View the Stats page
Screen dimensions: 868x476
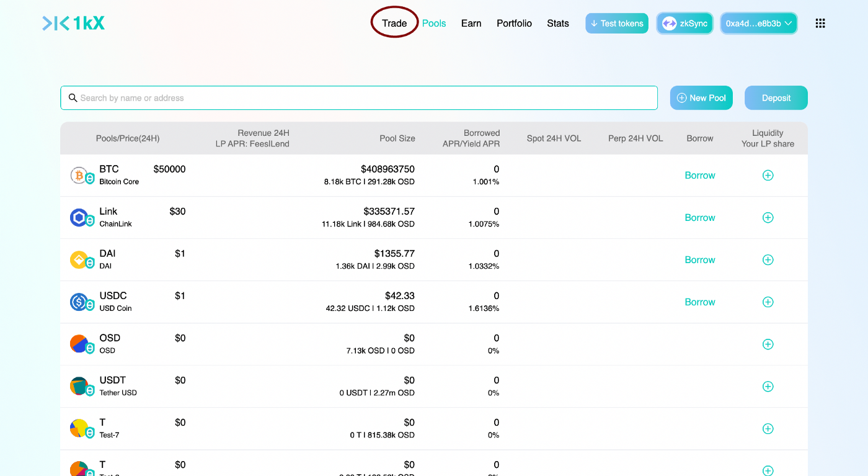pyautogui.click(x=558, y=24)
